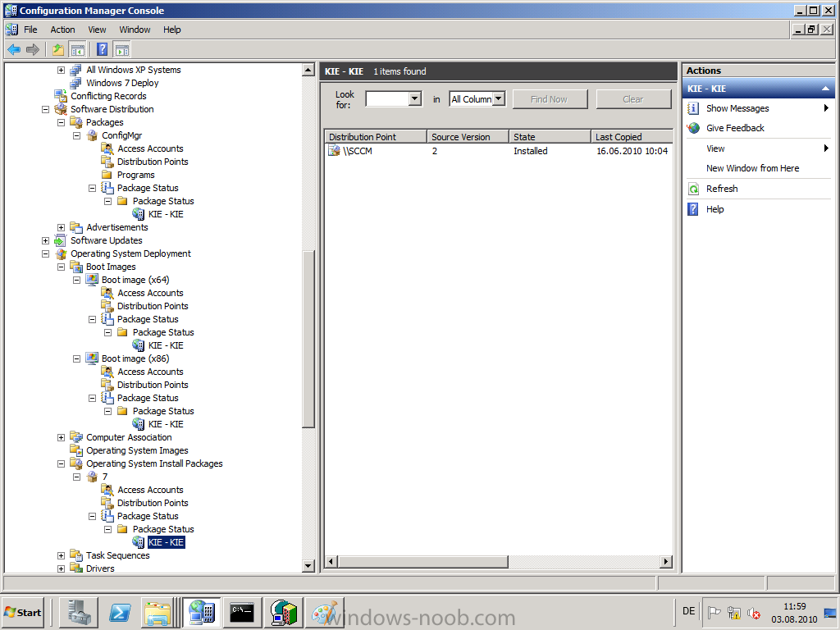Click the tree pane scroll up arrow
840x630 pixels.
pos(308,70)
